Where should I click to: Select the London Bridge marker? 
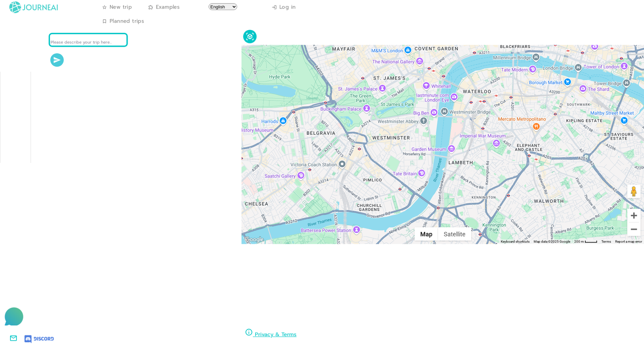[x=578, y=68]
